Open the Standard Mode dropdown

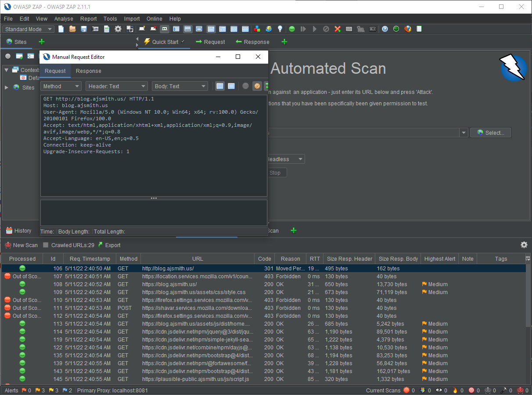point(28,29)
